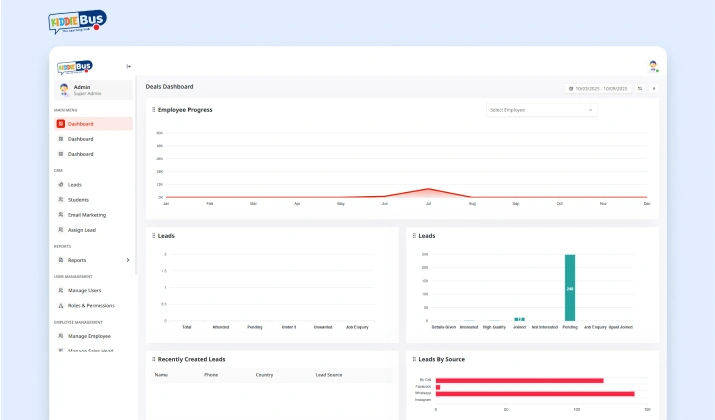Click the teal Pending bar in Leads chart
715x420 pixels.
(570, 288)
